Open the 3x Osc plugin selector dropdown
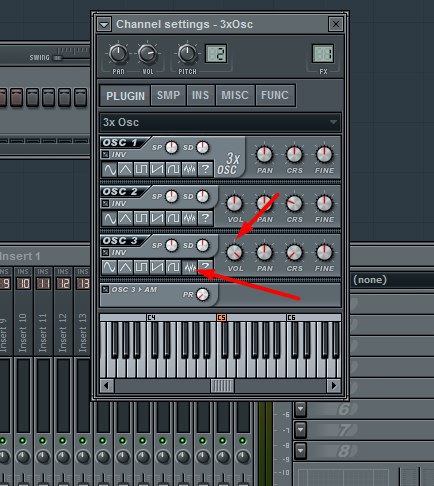434x486 pixels. (x=220, y=122)
